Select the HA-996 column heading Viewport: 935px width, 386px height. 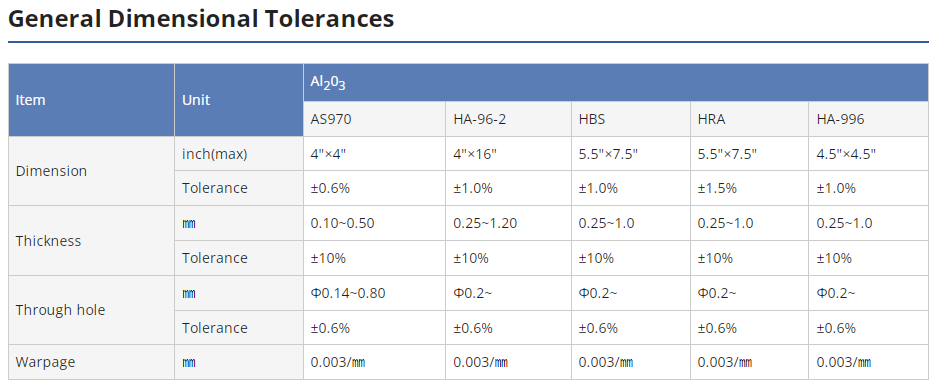[869, 119]
